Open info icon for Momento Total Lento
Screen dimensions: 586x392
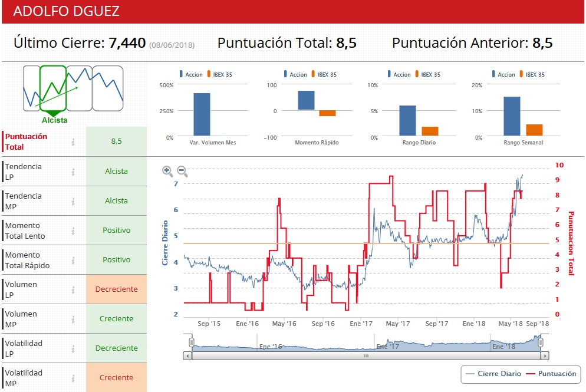[x=73, y=231]
